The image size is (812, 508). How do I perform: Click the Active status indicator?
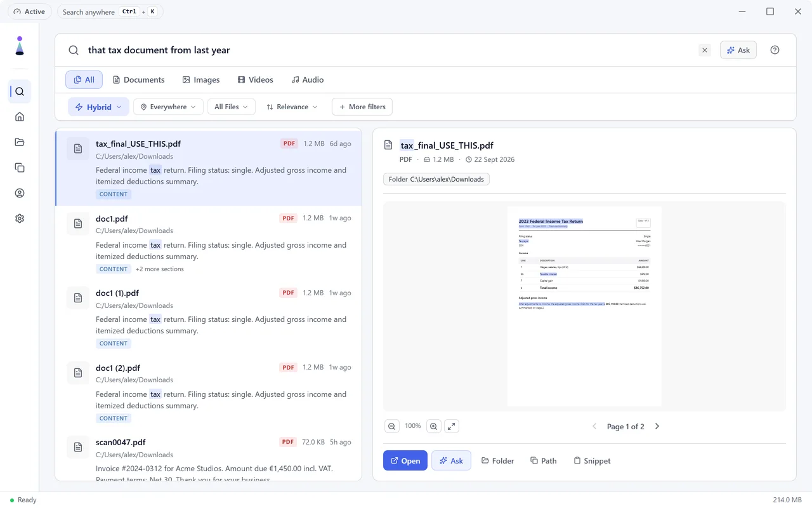[29, 11]
